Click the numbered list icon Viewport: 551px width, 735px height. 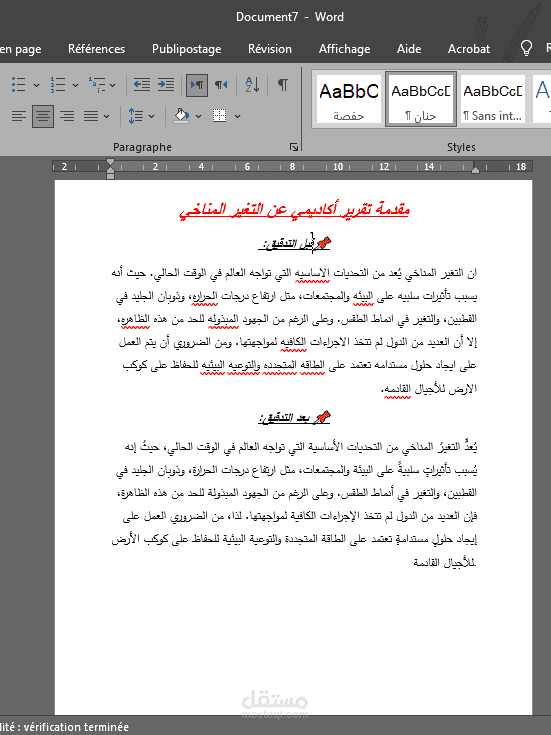pos(58,85)
